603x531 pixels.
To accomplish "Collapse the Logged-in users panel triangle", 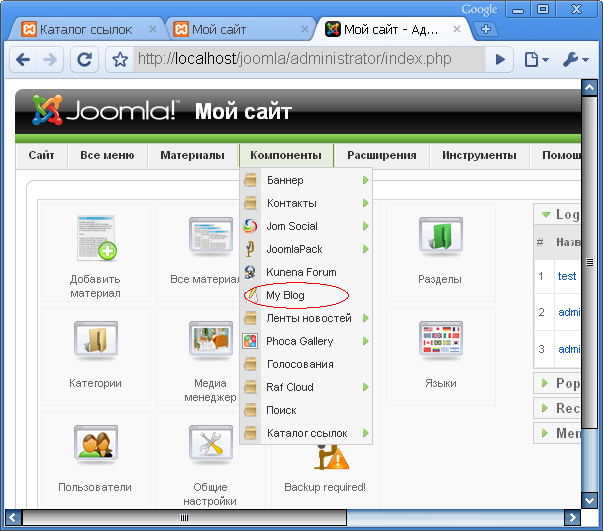I will [x=546, y=215].
